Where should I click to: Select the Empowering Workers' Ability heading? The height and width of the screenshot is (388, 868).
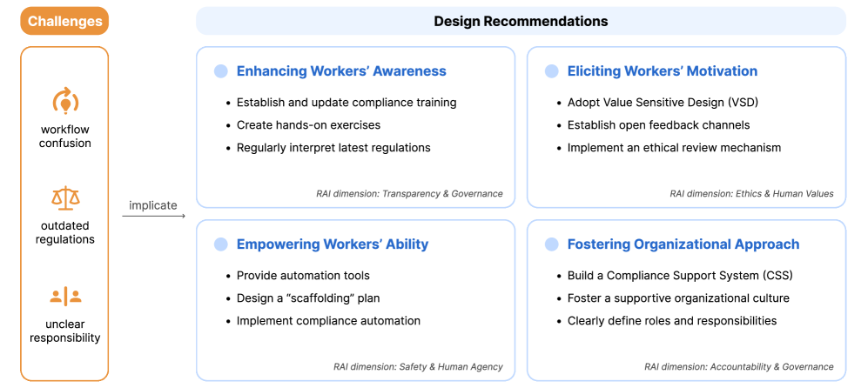pos(333,244)
